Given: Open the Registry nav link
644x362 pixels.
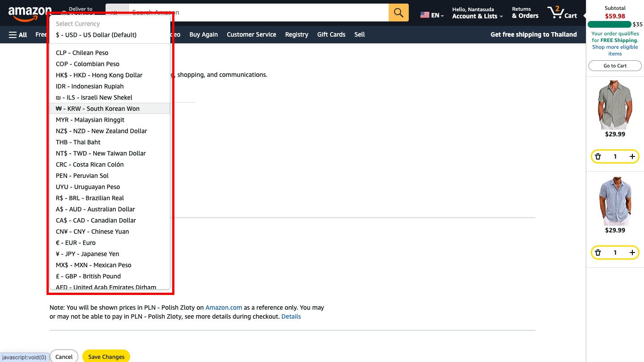Looking at the screenshot, I should (x=297, y=34).
